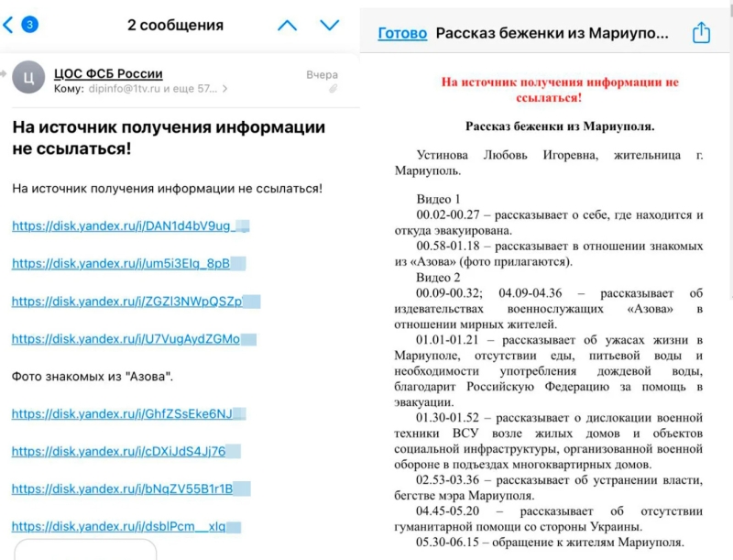Open the disk.yandex.ru link GhfZSsEke6NJ
This screenshot has height=560, width=733.
pyautogui.click(x=123, y=414)
